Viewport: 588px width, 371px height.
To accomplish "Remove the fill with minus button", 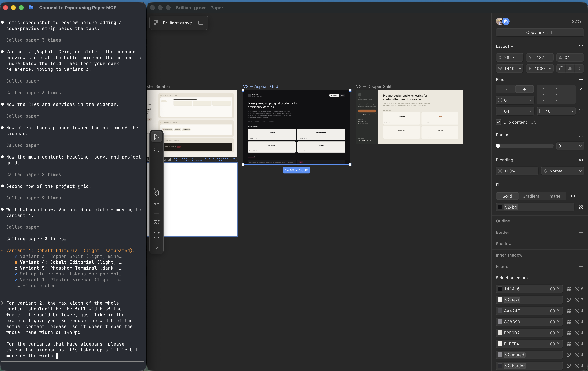I will (581, 196).
